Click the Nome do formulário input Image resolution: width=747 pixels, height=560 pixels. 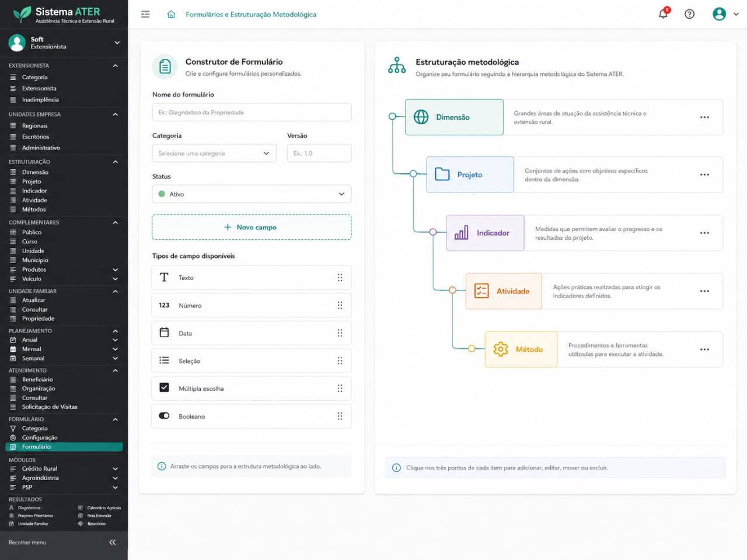click(x=252, y=113)
